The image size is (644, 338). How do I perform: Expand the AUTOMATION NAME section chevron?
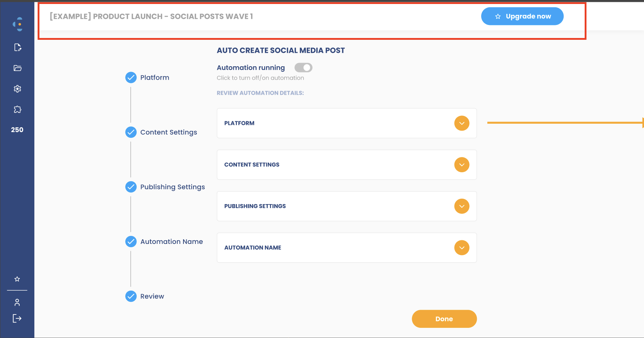(x=462, y=248)
